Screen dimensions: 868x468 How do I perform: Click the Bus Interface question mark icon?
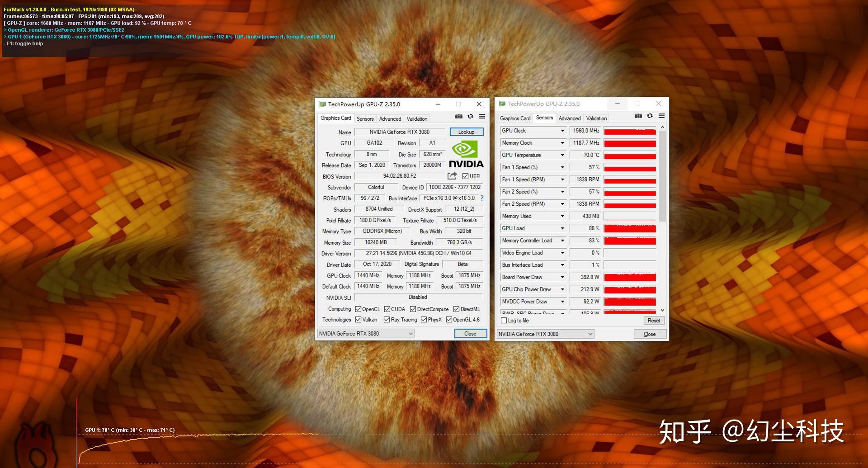click(x=482, y=198)
